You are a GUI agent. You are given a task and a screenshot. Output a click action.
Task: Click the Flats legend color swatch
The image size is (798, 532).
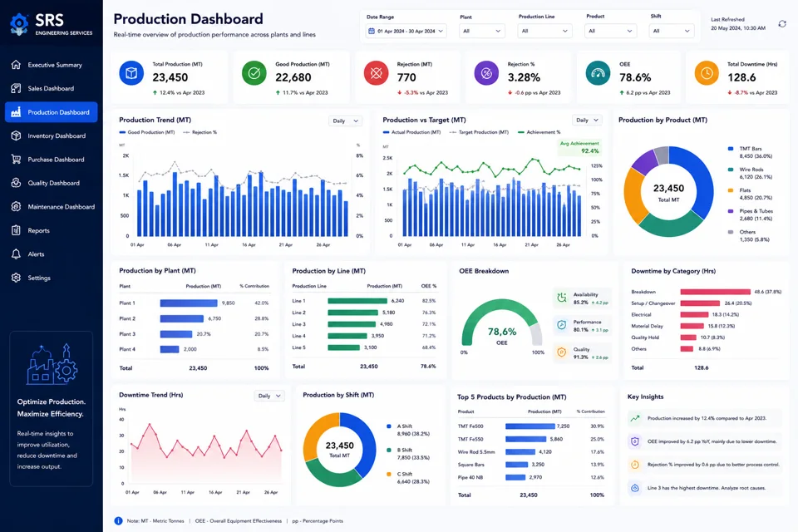(x=731, y=190)
